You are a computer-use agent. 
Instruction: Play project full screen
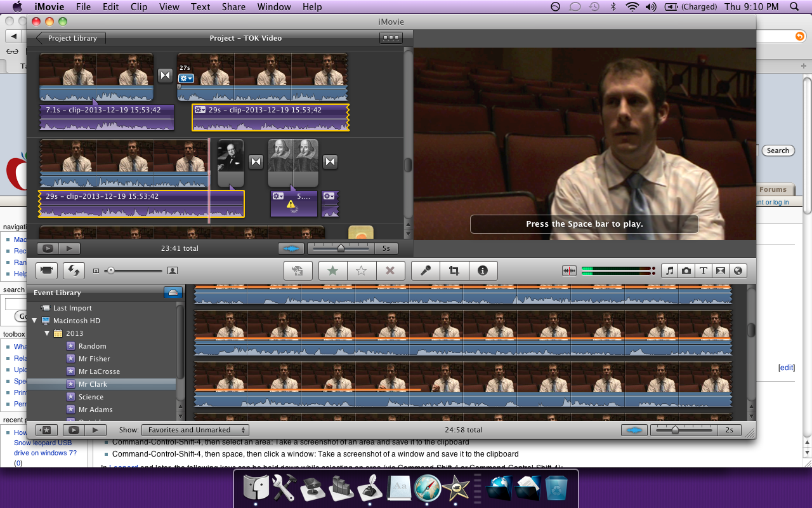coord(48,248)
